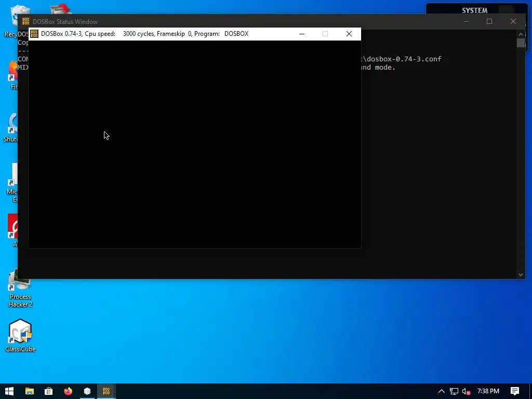Open the ClassiCube desktop shortcut
Image resolution: width=532 pixels, height=399 pixels.
20,336
